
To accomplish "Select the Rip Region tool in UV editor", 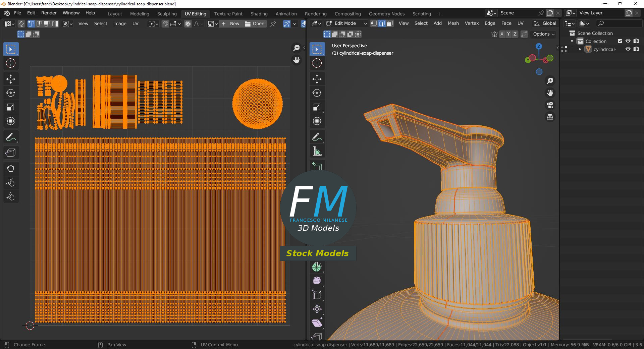I will point(11,153).
